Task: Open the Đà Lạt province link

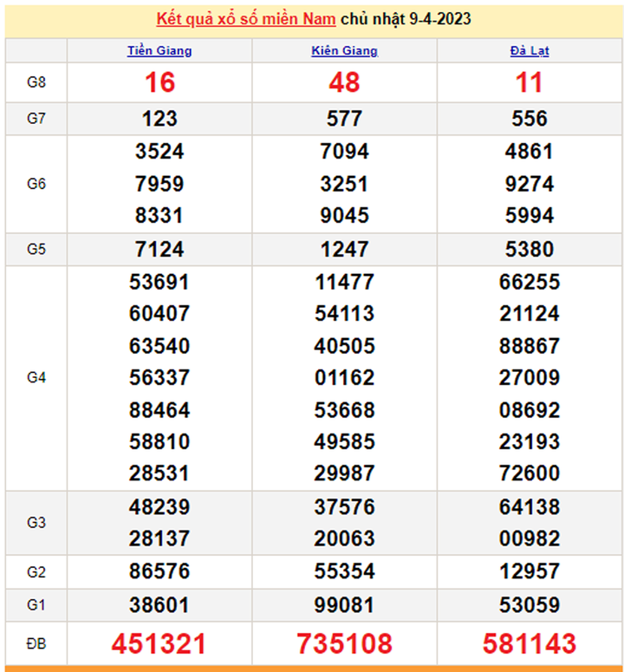Action: click(x=529, y=51)
